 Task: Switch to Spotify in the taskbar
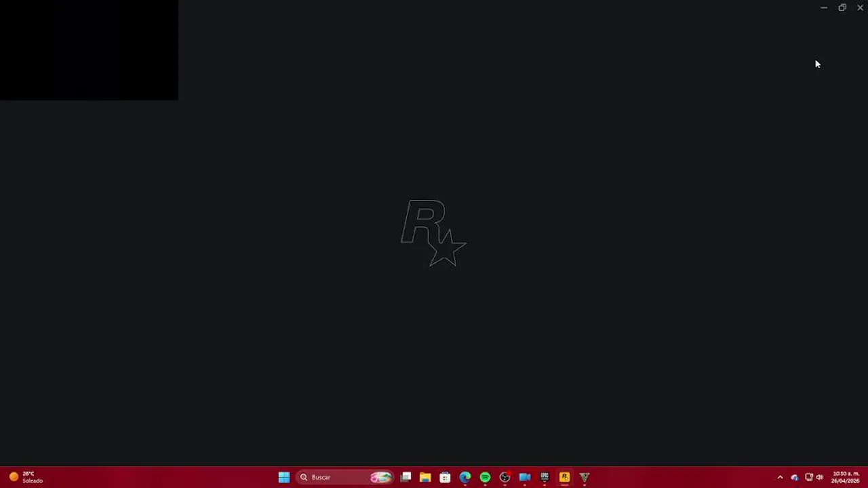(x=485, y=477)
